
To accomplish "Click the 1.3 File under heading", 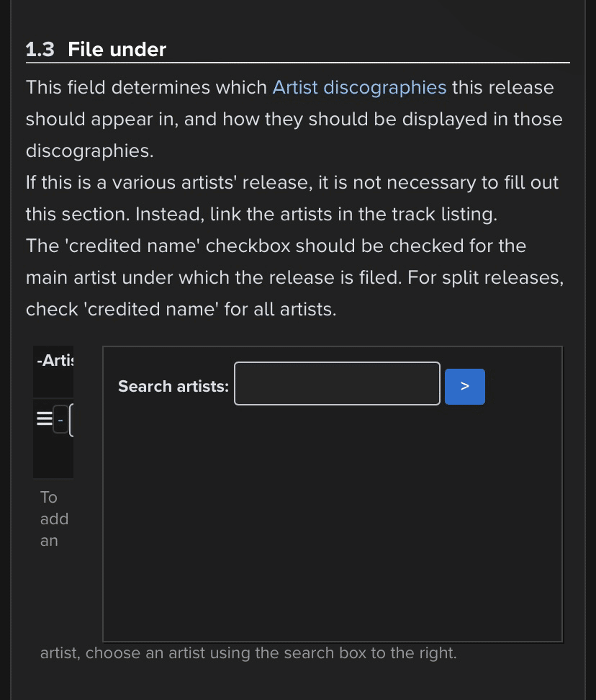I will (96, 50).
